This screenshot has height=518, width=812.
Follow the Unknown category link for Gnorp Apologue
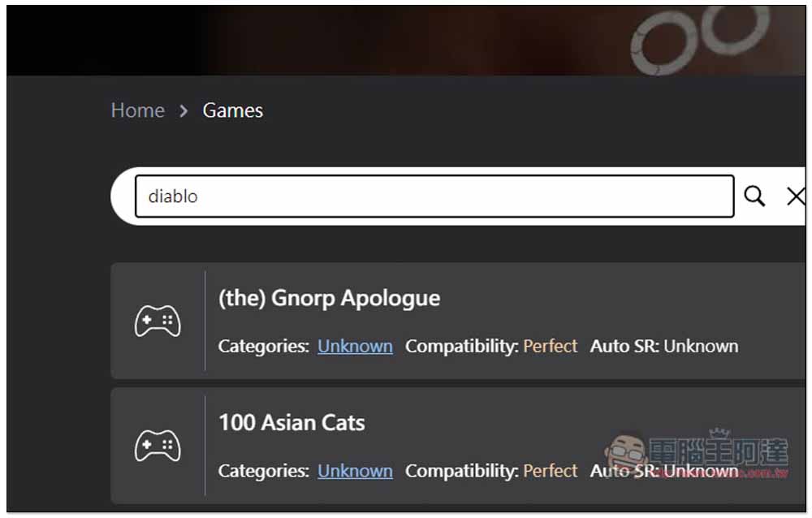click(355, 346)
